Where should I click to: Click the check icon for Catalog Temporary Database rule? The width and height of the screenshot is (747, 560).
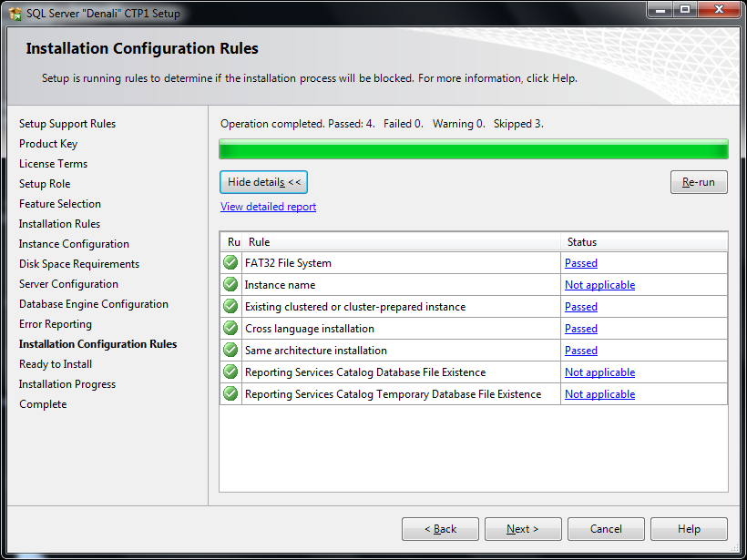point(230,394)
